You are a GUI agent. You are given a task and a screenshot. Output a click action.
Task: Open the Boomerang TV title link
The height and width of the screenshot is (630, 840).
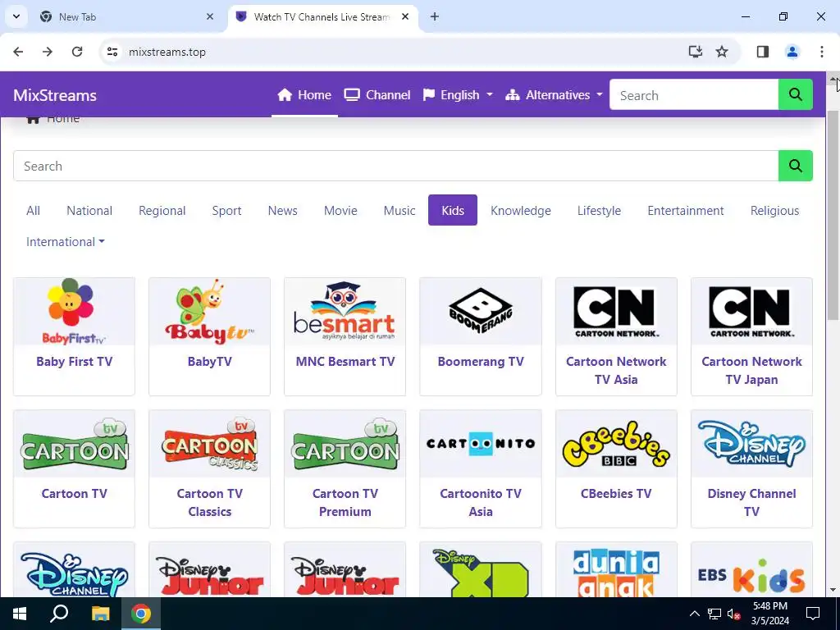click(481, 362)
